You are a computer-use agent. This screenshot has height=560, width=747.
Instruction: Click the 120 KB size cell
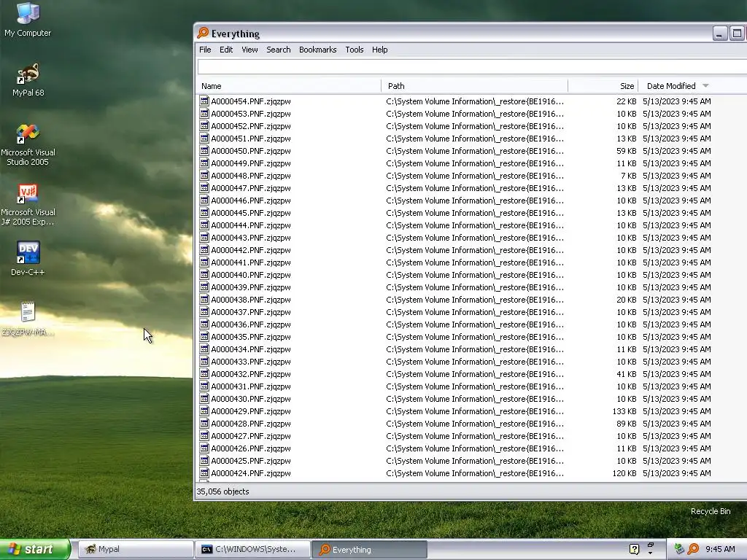(x=624, y=472)
